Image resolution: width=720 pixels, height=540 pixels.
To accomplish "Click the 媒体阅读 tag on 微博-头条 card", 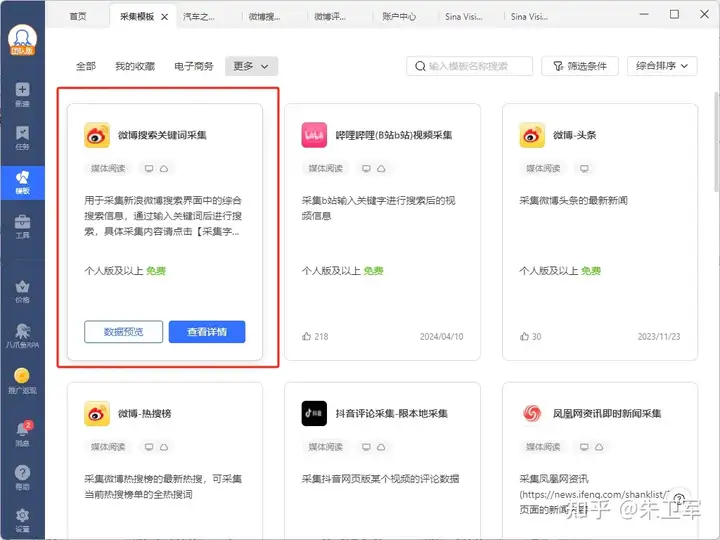I will pyautogui.click(x=543, y=169).
